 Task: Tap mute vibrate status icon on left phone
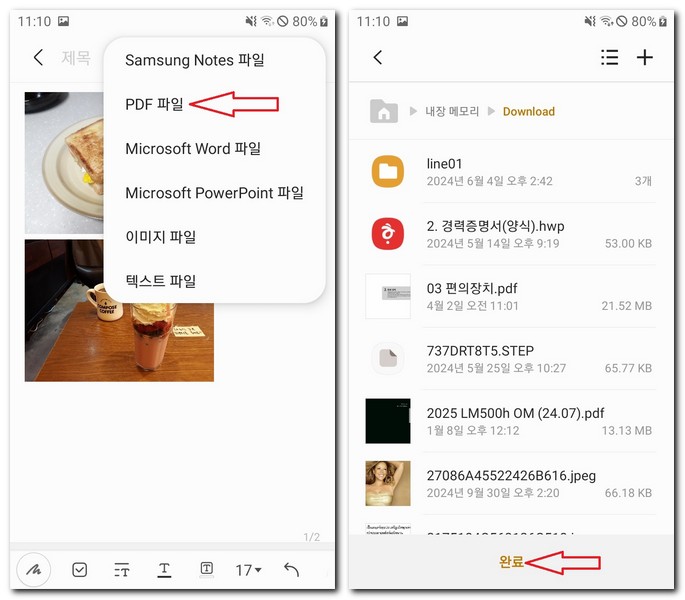[251, 21]
